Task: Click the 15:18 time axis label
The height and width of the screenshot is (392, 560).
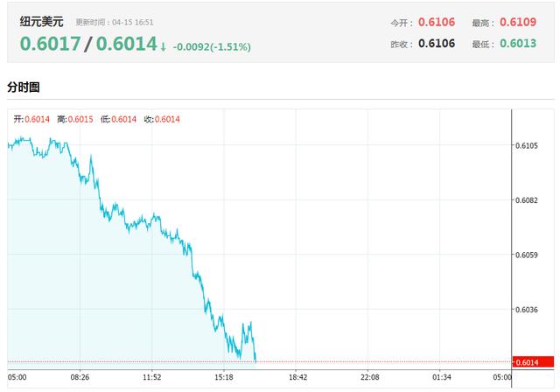Action: (224, 378)
